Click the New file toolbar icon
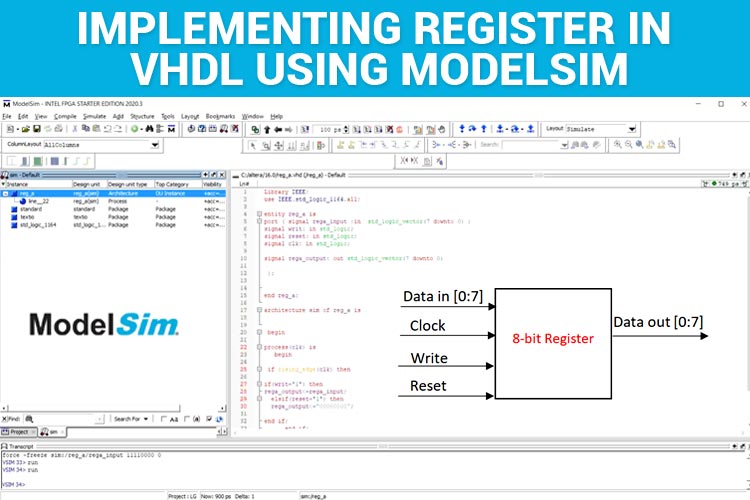The image size is (750, 500). 11,129
